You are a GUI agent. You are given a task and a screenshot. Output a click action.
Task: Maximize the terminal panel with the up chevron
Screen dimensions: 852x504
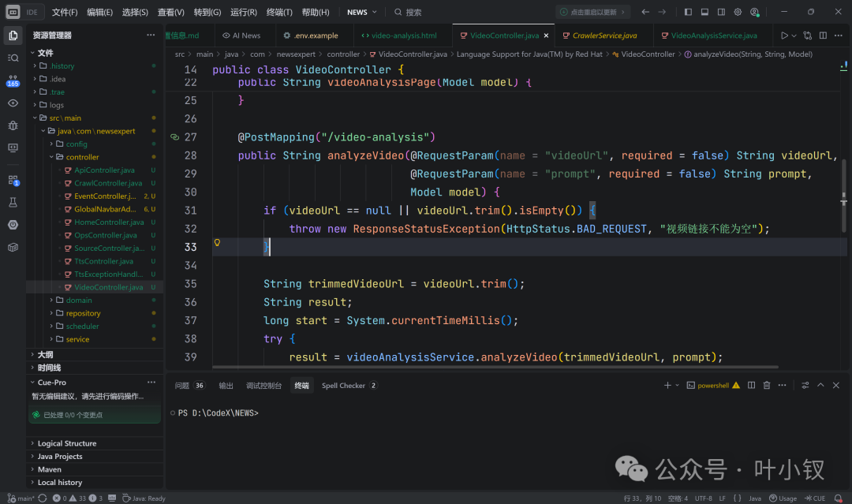pos(820,385)
